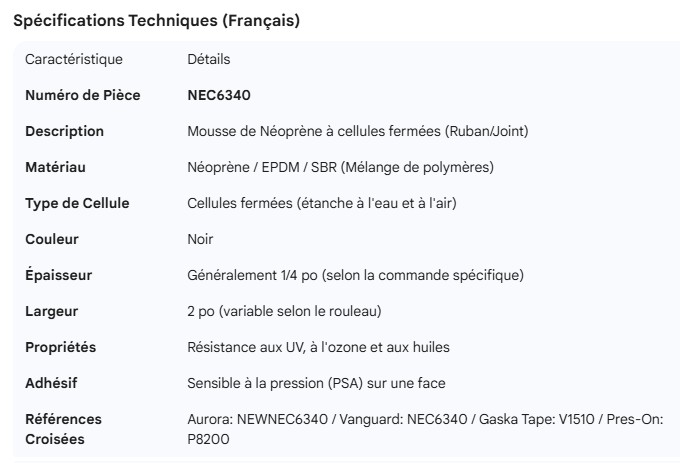Select the Description row label
The image size is (680, 463).
(64, 131)
